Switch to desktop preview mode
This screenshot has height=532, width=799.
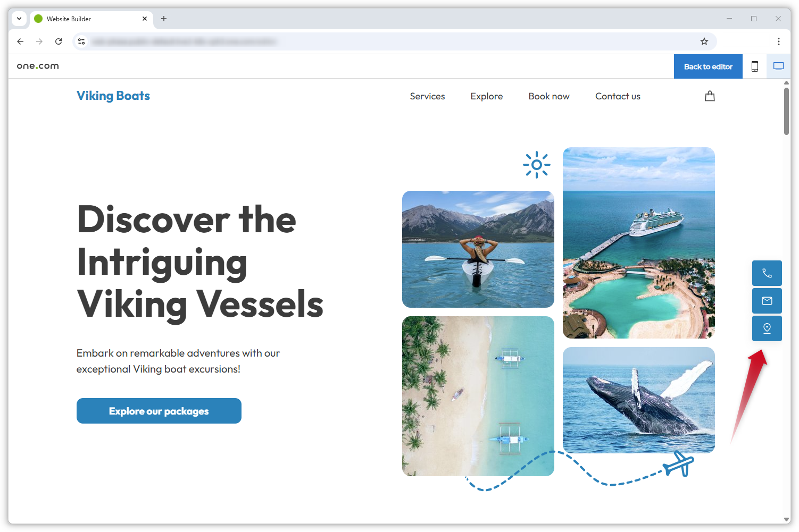(x=778, y=66)
